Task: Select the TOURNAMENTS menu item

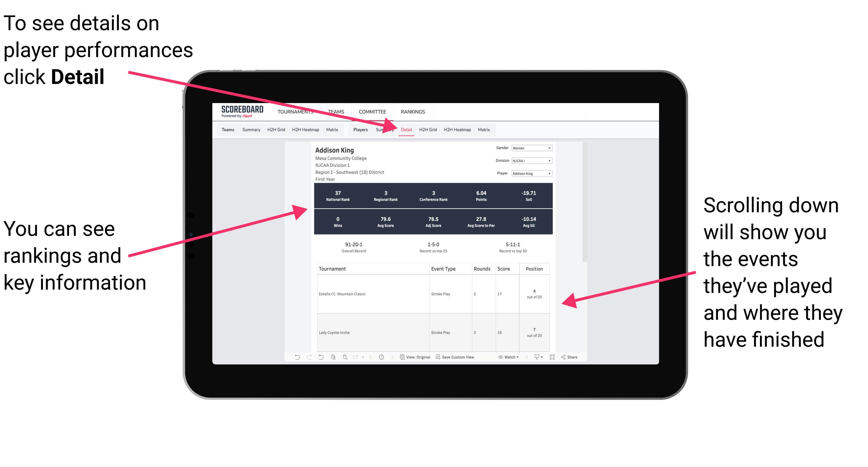Action: (x=296, y=111)
